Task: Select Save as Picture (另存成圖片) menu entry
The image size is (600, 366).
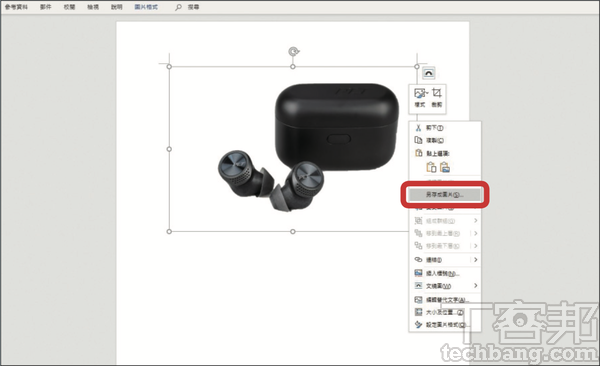Action: [444, 194]
